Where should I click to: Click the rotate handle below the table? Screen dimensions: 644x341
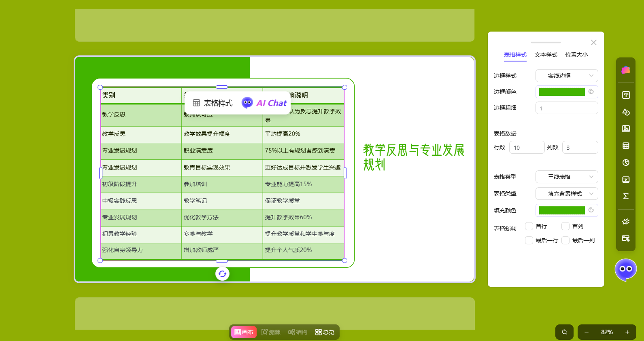[x=222, y=274]
